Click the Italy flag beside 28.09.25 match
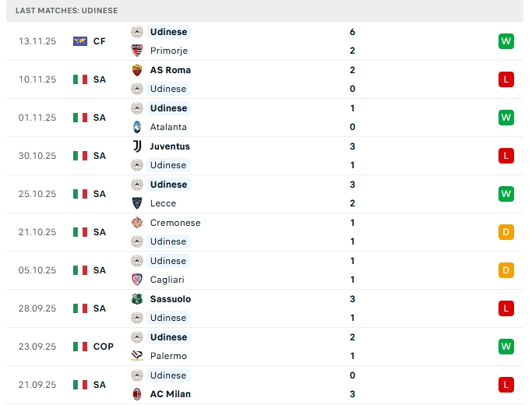532x405 pixels. (x=79, y=308)
